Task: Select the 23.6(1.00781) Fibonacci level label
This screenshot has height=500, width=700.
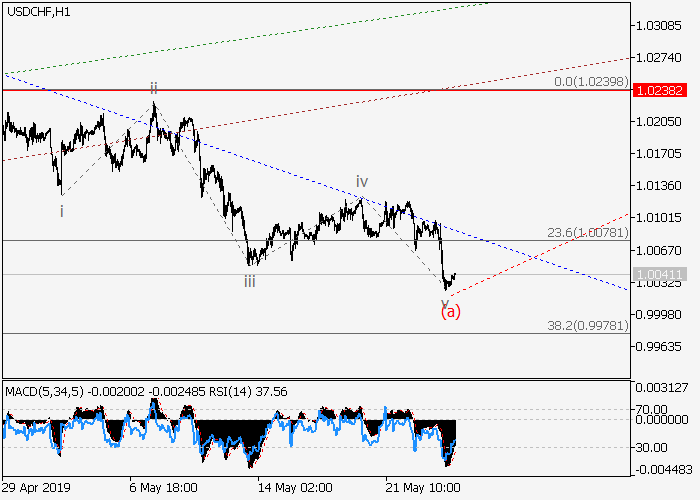Action: pos(587,232)
